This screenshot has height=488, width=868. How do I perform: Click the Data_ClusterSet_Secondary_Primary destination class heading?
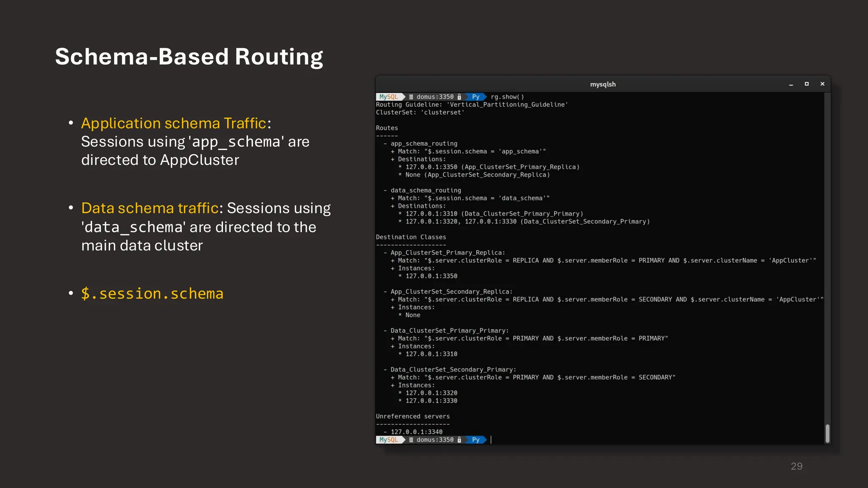click(x=453, y=369)
